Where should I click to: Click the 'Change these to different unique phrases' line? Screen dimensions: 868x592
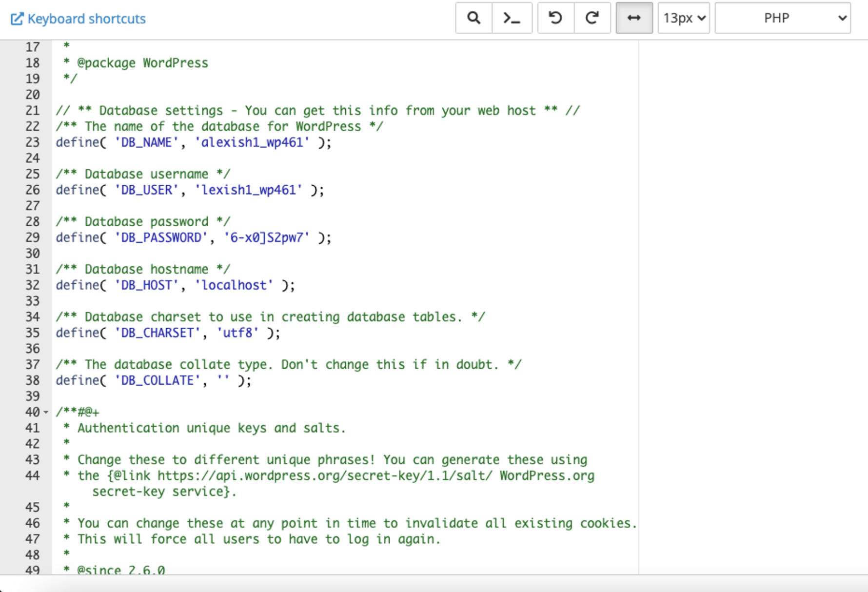pos(325,460)
